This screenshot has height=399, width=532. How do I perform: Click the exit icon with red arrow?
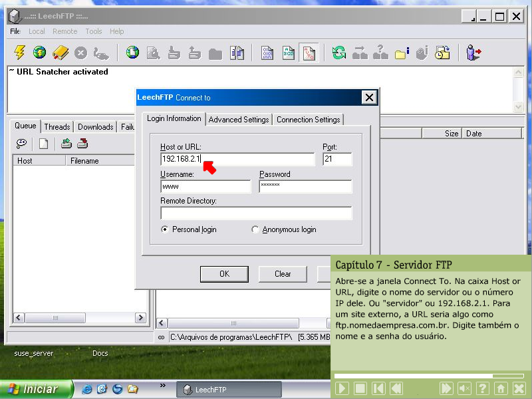coord(473,53)
